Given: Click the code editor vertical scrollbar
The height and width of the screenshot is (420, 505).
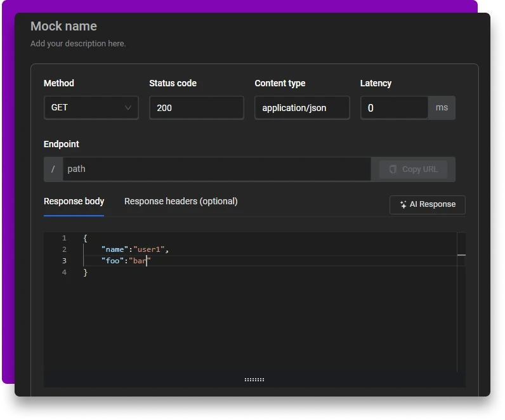Looking at the screenshot, I should (x=461, y=302).
